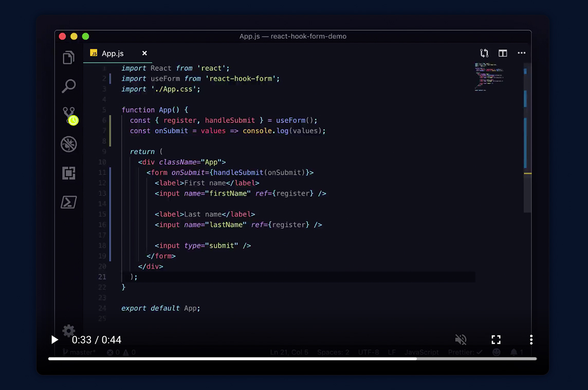
Task: Unmute the video audio
Action: click(461, 339)
